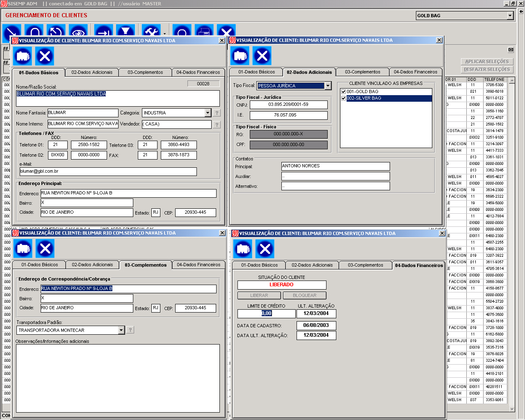Click the small X box above APLICAR SELEÇÕES
The height and width of the screenshot is (420, 525).
click(x=511, y=50)
